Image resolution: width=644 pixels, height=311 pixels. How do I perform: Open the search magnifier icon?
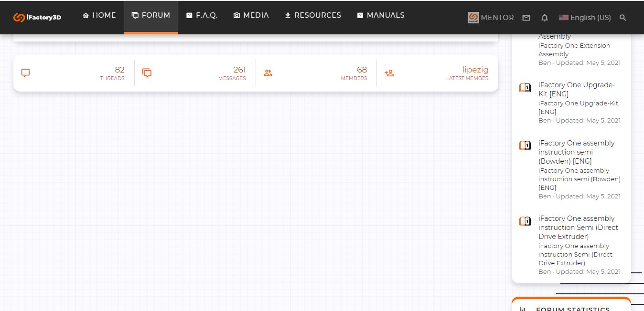pos(623,18)
